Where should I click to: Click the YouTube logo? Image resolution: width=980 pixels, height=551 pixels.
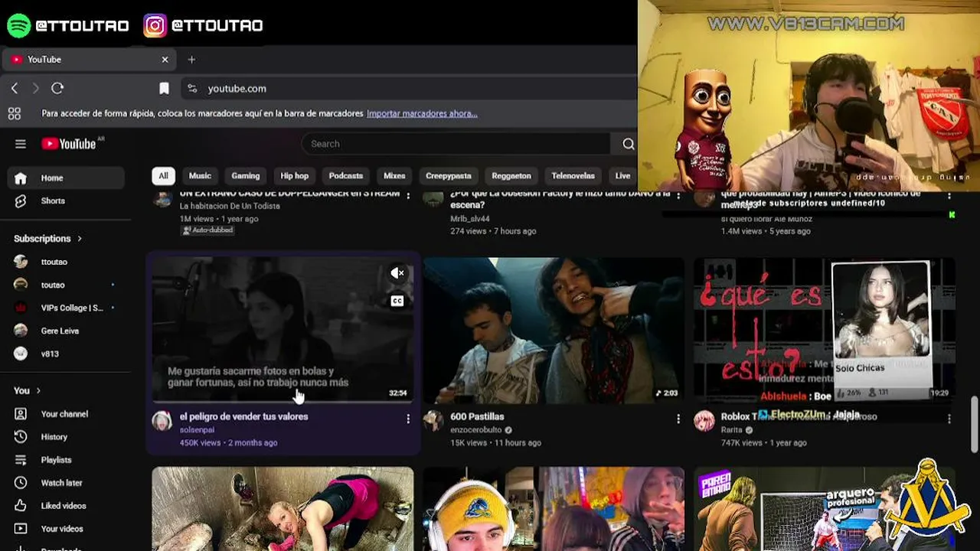[x=69, y=144]
